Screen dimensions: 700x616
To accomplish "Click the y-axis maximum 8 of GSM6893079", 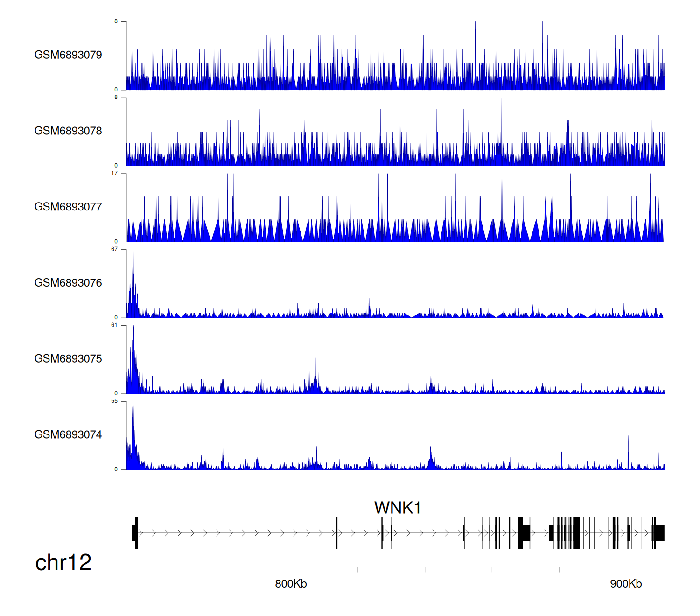I will (x=116, y=21).
